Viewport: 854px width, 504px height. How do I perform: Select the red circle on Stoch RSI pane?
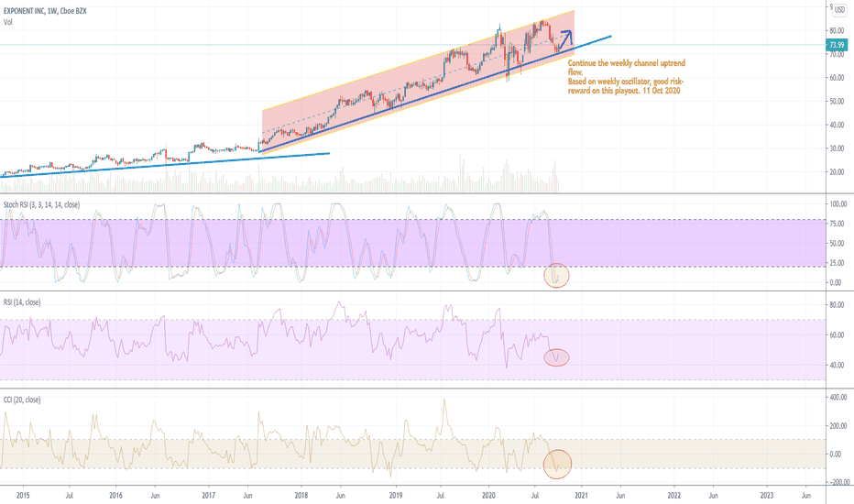click(556, 276)
